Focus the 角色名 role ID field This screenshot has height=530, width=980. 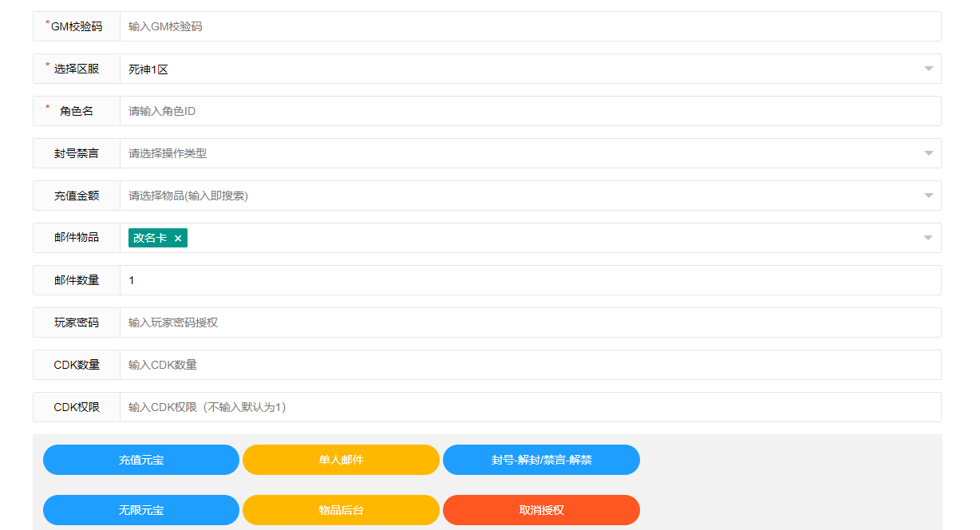click(x=527, y=111)
